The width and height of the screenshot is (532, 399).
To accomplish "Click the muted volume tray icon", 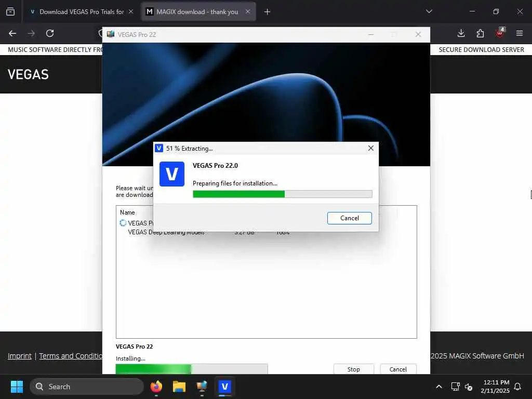I will (x=469, y=387).
